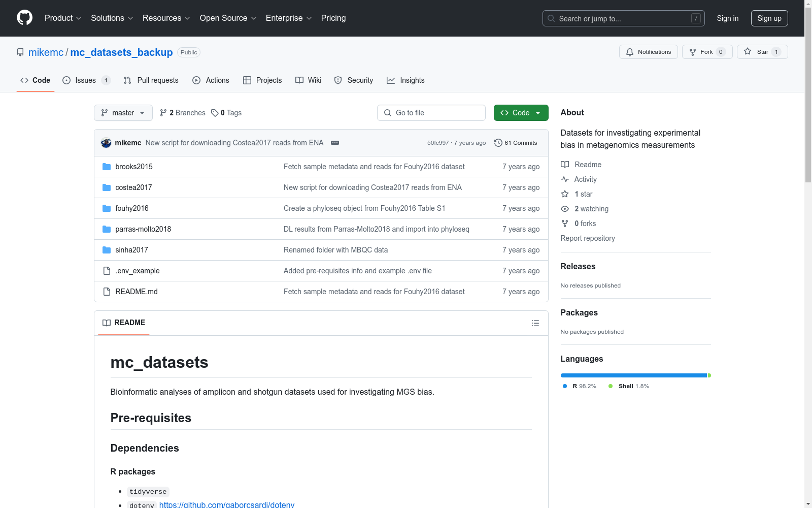The height and width of the screenshot is (508, 812).
Task: Click the branches icon beside 2 Branches
Action: point(163,113)
